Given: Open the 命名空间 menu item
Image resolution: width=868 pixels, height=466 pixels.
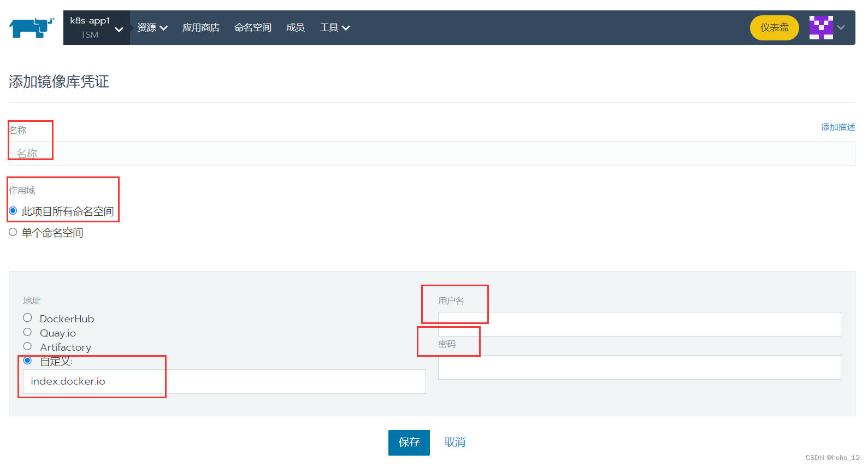Looking at the screenshot, I should point(253,27).
